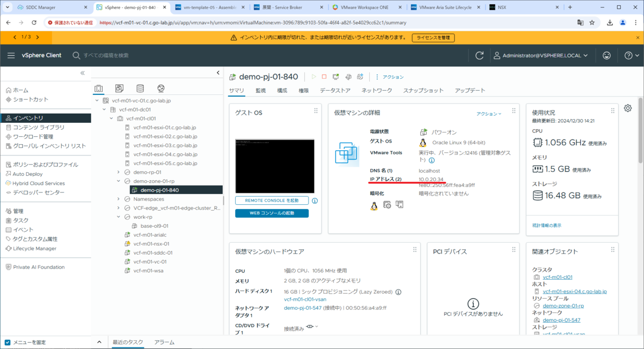Screen dimensions: 644x349
Task: Click ライセンスを管理 button in banner
Action: click(x=433, y=38)
